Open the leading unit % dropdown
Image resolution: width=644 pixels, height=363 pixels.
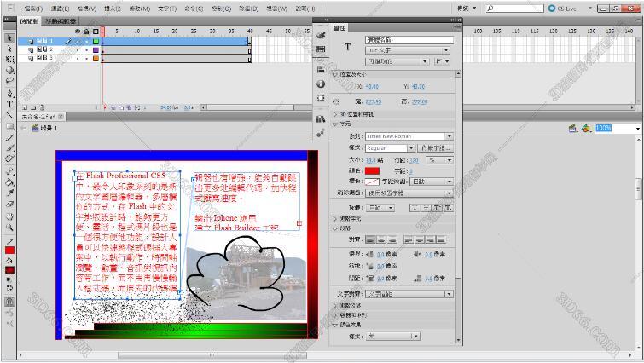point(440,160)
